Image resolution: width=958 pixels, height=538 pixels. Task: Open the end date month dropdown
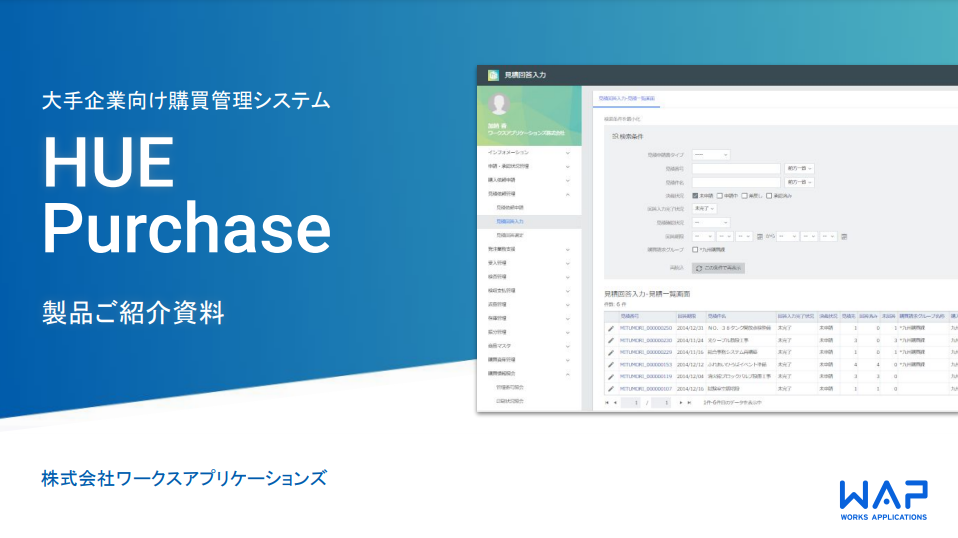[x=809, y=236]
